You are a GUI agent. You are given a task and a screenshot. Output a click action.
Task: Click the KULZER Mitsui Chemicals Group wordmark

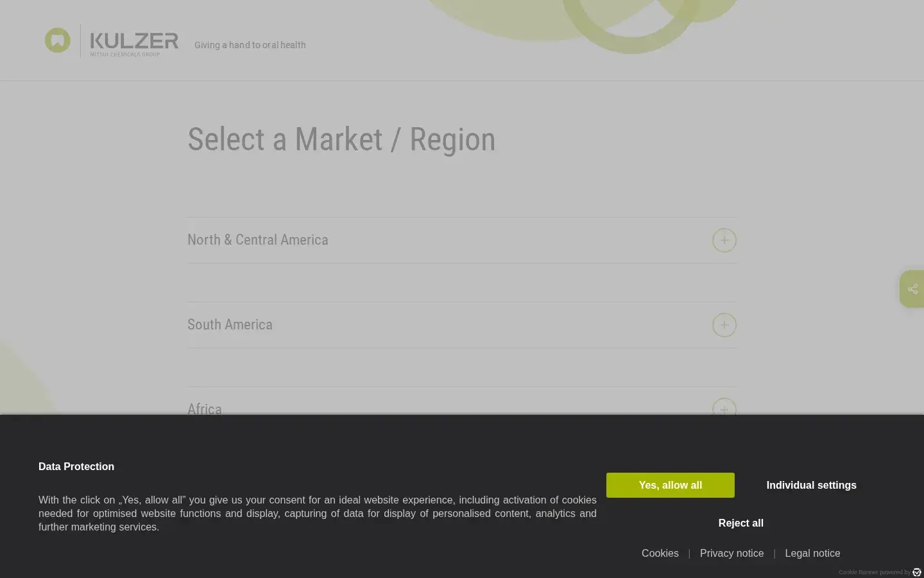coord(134,44)
